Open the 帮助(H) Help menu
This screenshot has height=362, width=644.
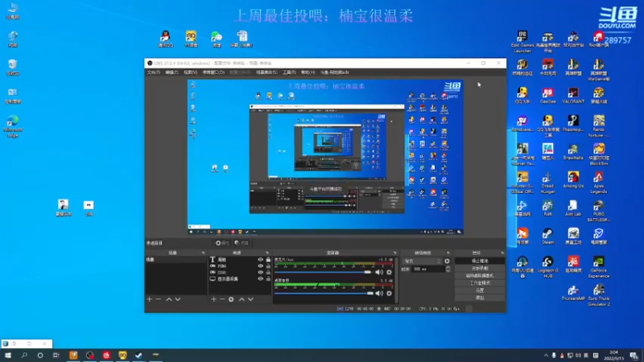(308, 72)
